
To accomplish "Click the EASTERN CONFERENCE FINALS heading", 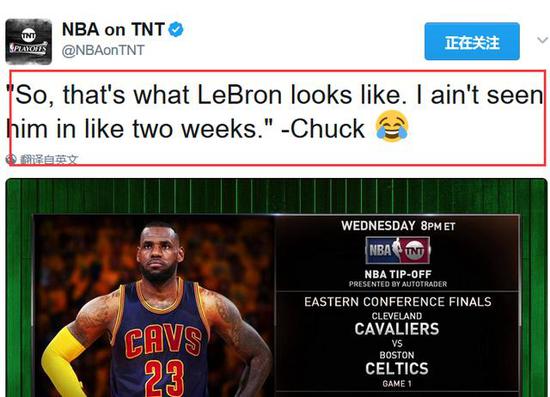I will coord(398,302).
